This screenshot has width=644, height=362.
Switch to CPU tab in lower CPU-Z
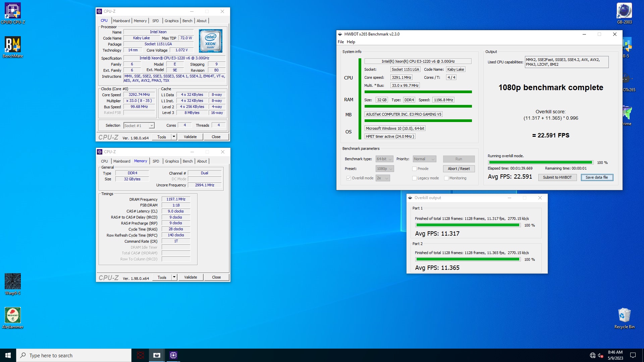click(105, 161)
